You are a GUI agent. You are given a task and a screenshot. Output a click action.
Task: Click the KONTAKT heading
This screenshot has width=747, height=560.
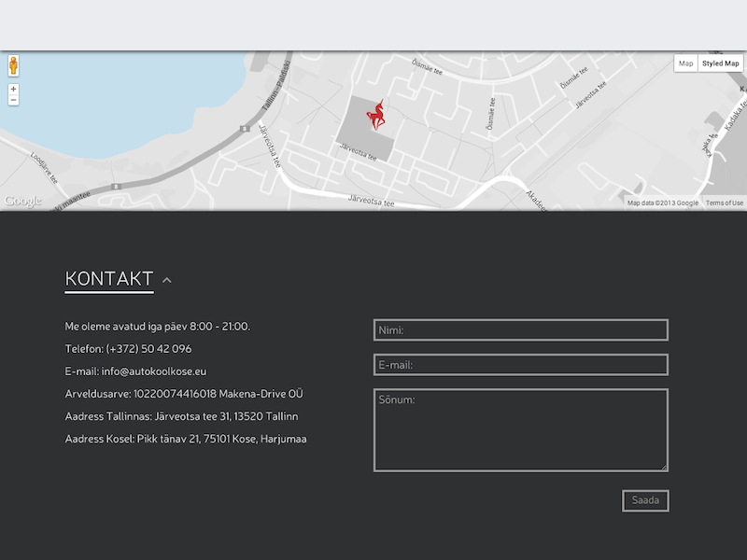[x=107, y=277]
